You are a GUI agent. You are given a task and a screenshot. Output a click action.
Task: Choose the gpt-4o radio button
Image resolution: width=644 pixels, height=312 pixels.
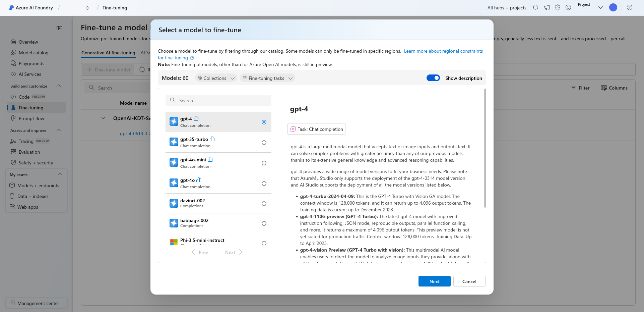click(264, 184)
